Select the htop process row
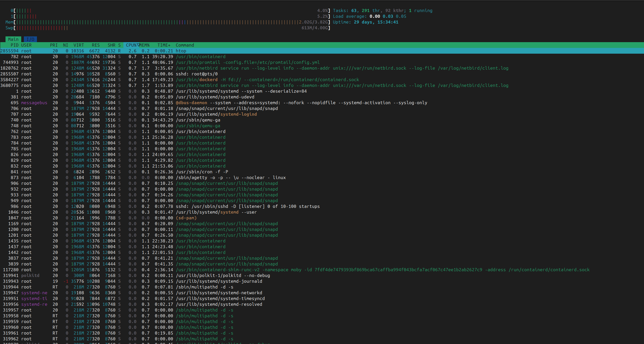Viewport: 644px width, 344px height. 322,51
